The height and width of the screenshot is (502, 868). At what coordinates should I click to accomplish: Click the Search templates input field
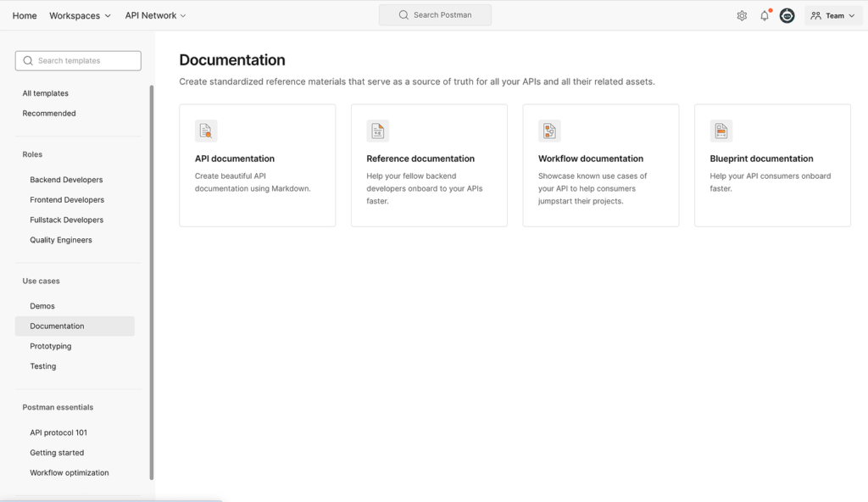(x=78, y=61)
